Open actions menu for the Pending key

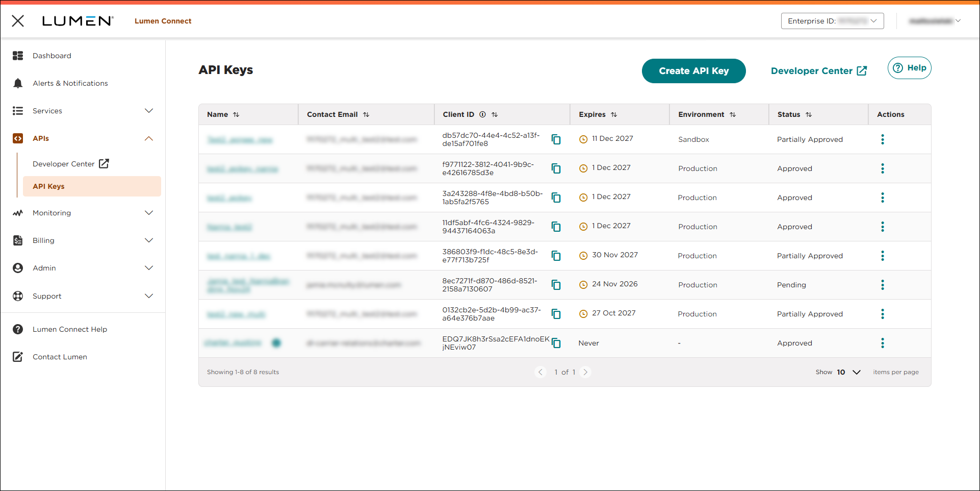pyautogui.click(x=882, y=285)
